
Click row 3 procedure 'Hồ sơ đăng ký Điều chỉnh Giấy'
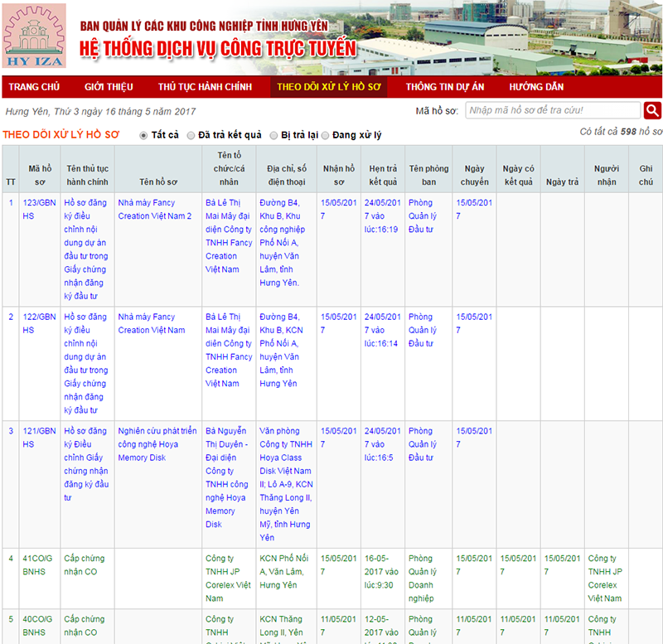[x=86, y=464]
